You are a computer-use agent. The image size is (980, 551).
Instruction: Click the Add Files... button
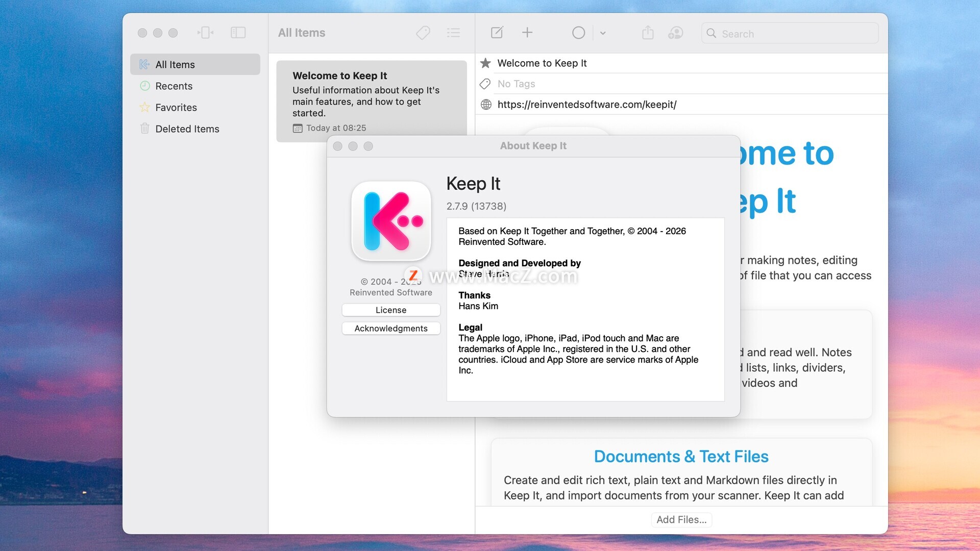pyautogui.click(x=681, y=520)
